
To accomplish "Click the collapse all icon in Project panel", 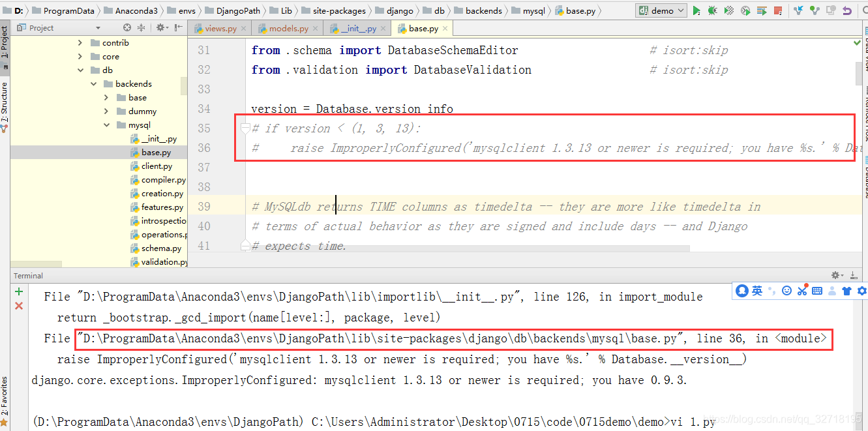I will tap(142, 27).
